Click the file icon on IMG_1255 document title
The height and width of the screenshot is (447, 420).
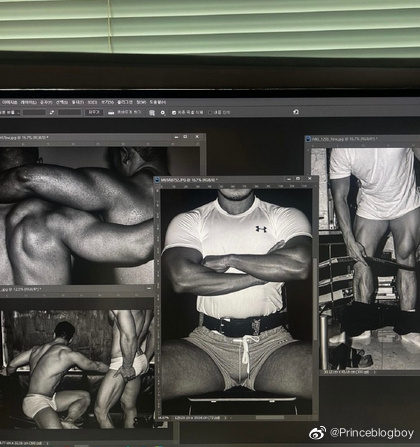[308, 139]
